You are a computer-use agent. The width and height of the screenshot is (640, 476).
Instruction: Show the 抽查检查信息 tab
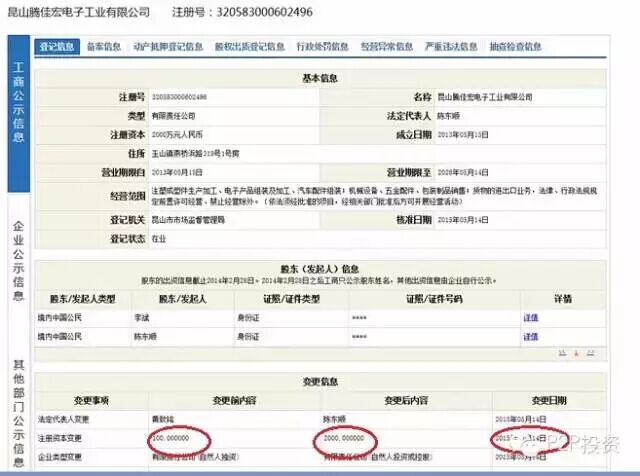(516, 47)
